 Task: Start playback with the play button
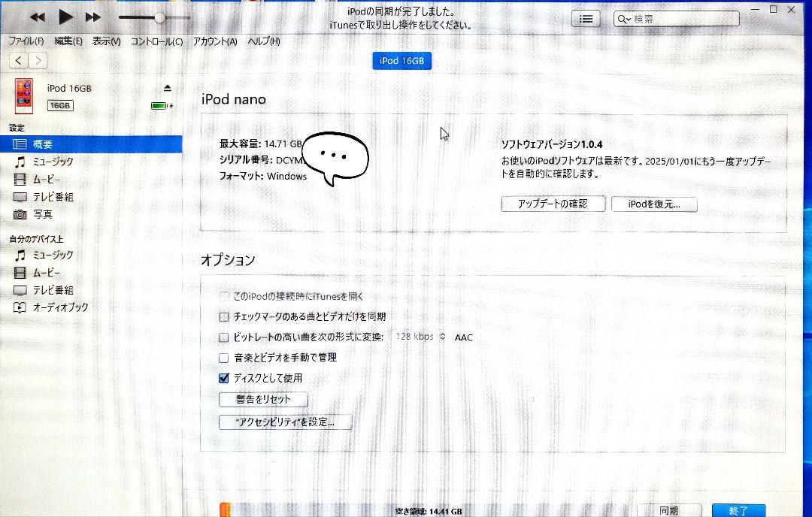pos(65,17)
